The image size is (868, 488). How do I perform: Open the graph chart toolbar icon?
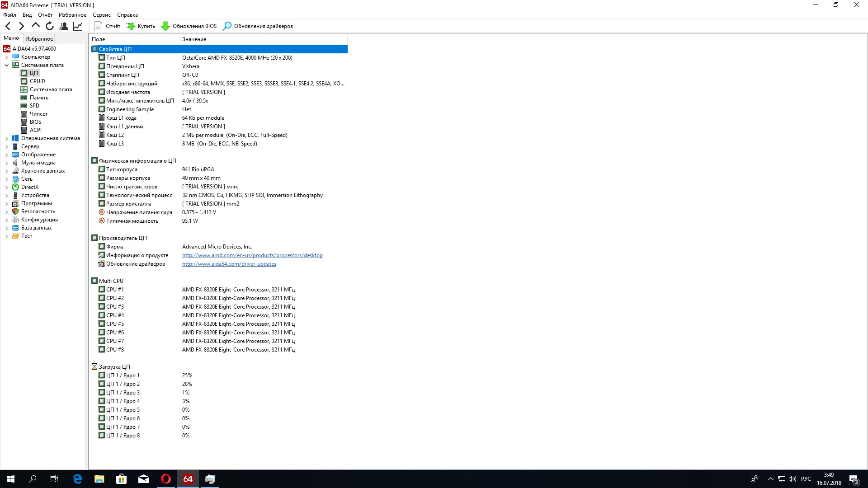(78, 26)
